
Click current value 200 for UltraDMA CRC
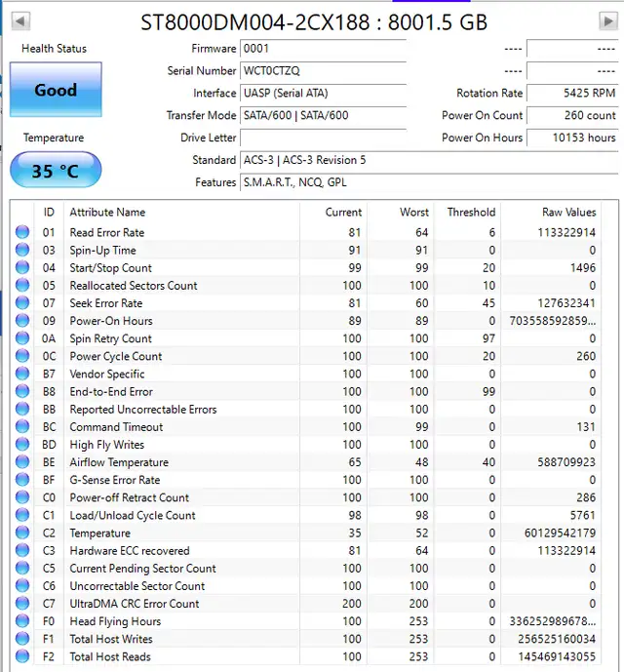point(352,604)
